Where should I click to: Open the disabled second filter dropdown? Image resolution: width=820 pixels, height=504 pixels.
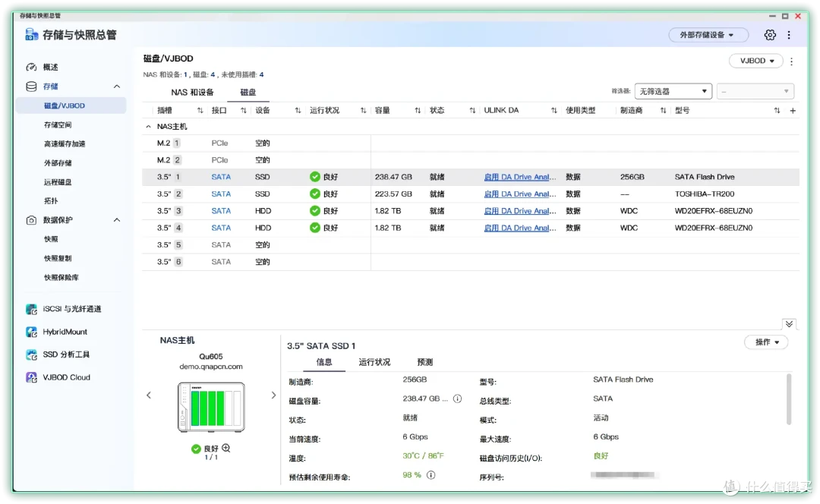(x=755, y=92)
